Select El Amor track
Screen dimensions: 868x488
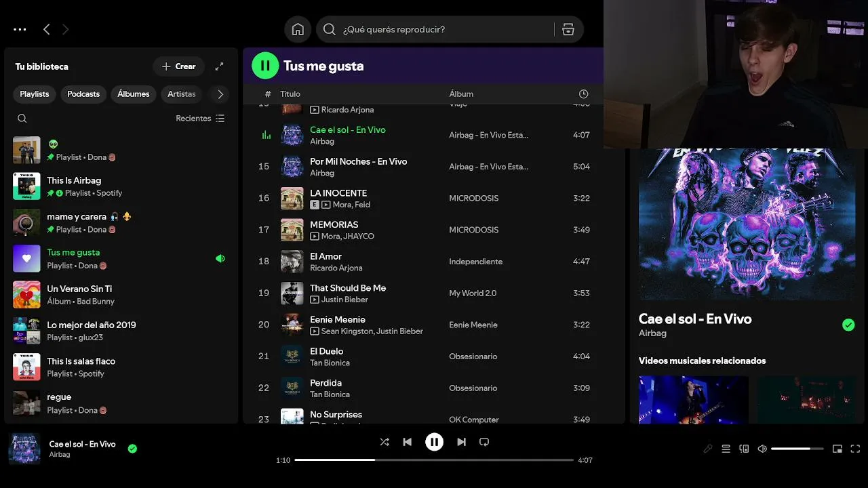click(325, 256)
